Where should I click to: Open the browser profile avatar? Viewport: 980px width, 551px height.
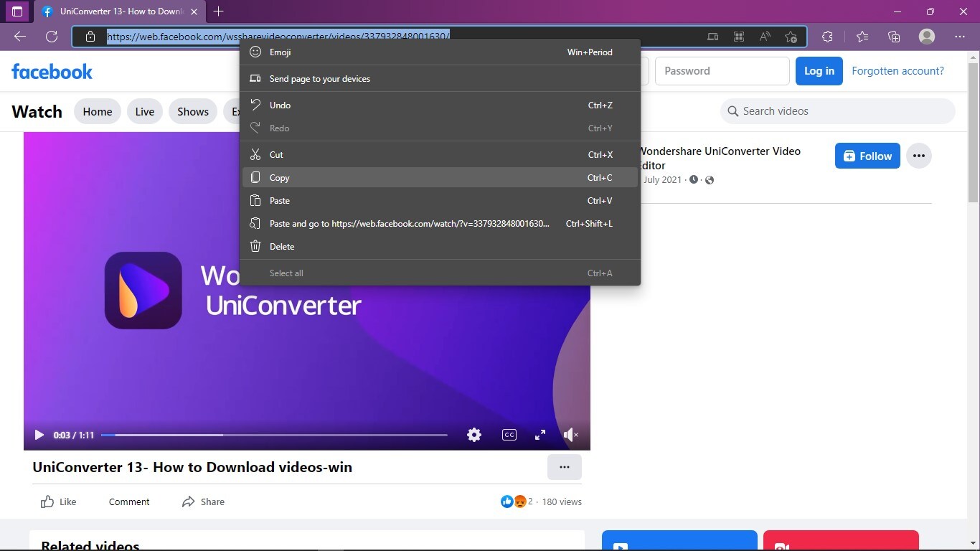(927, 37)
